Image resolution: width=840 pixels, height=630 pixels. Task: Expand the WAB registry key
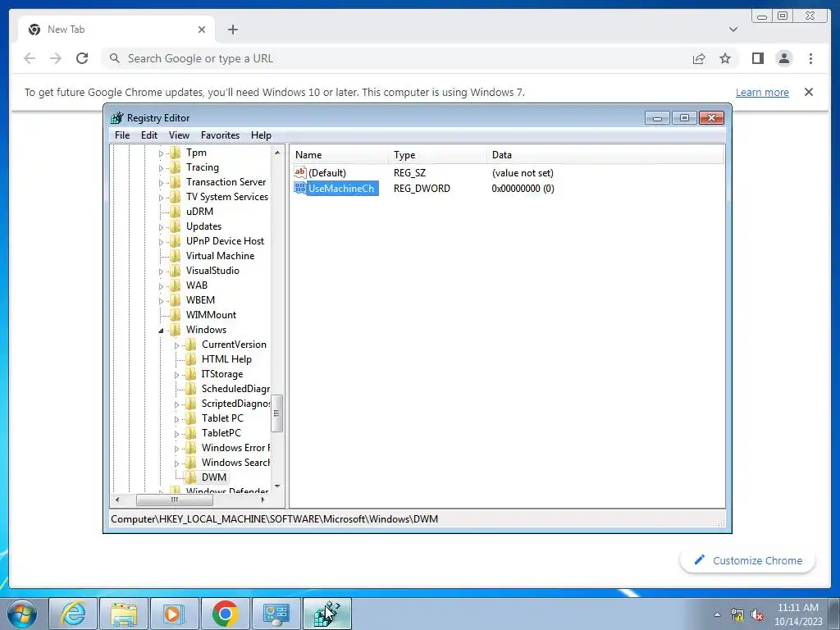pos(161,286)
